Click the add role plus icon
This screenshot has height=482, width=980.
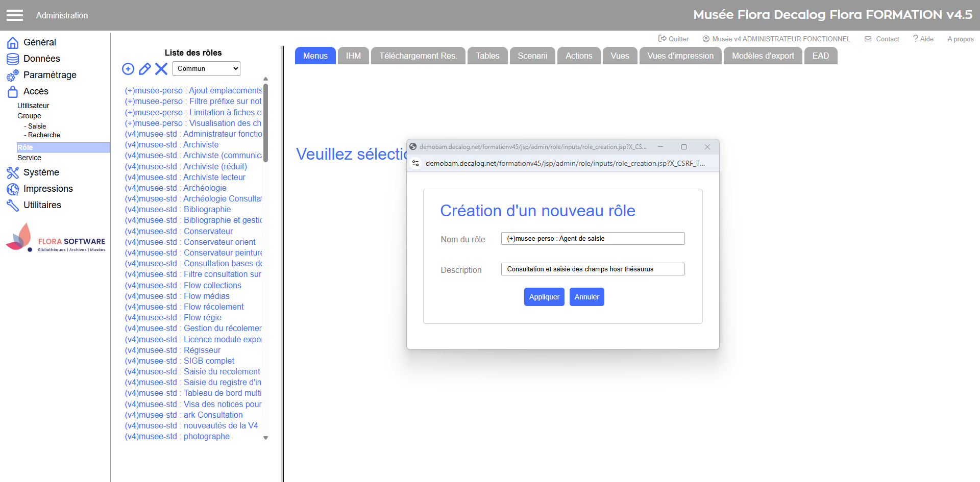(128, 69)
